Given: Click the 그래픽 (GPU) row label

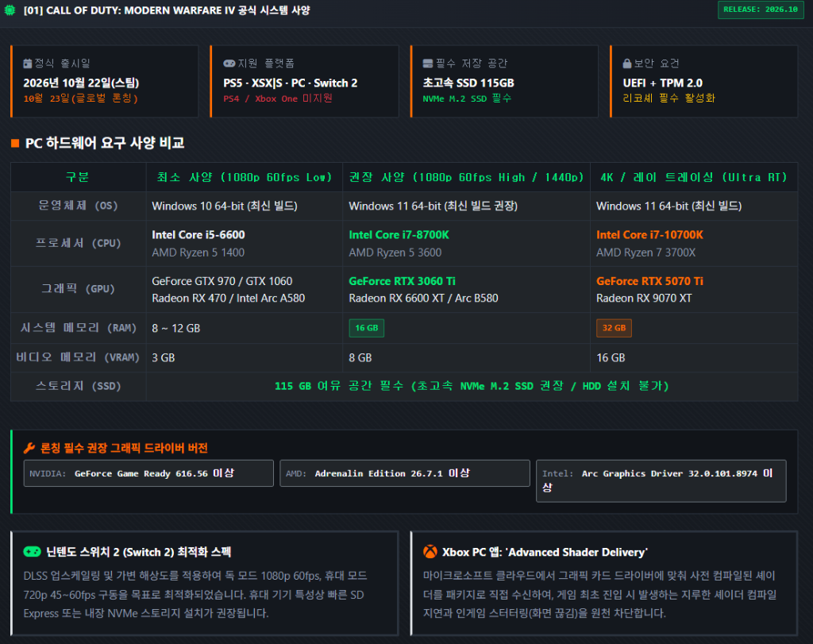Looking at the screenshot, I should [x=78, y=289].
